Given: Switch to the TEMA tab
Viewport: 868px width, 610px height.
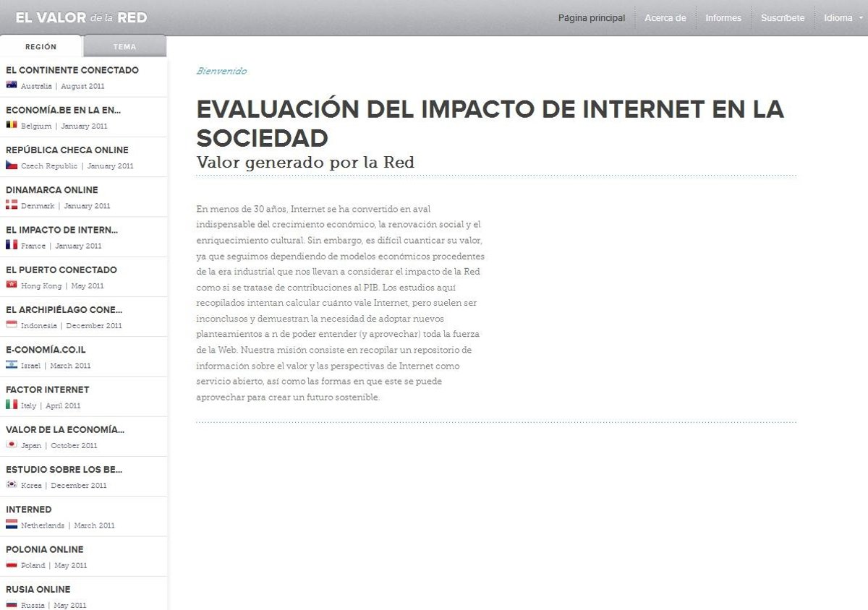Looking at the screenshot, I should click(x=124, y=47).
